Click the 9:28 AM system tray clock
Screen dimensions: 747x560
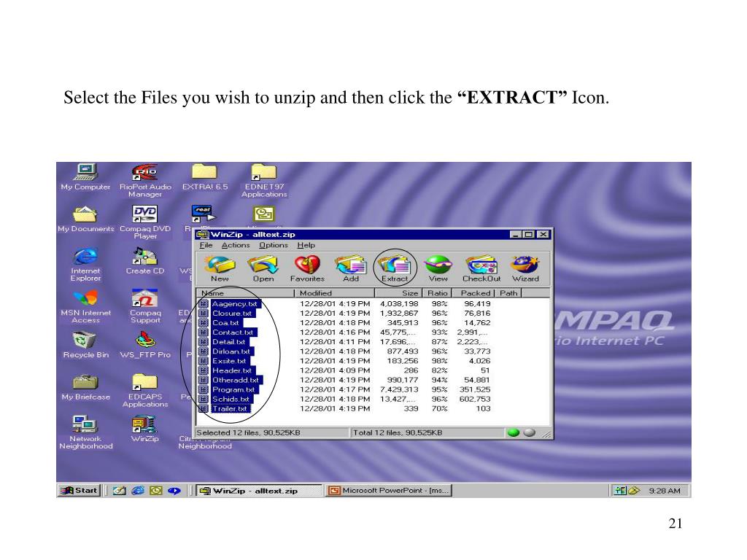coord(664,491)
